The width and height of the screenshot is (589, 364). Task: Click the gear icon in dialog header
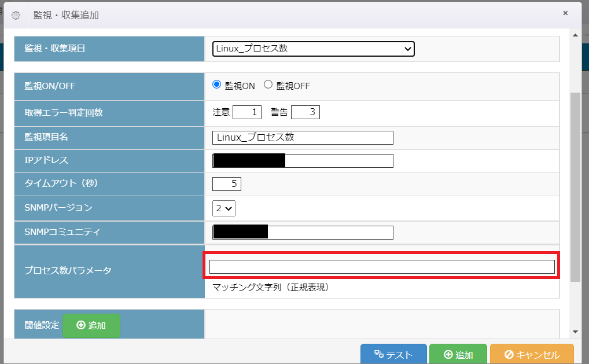(16, 15)
